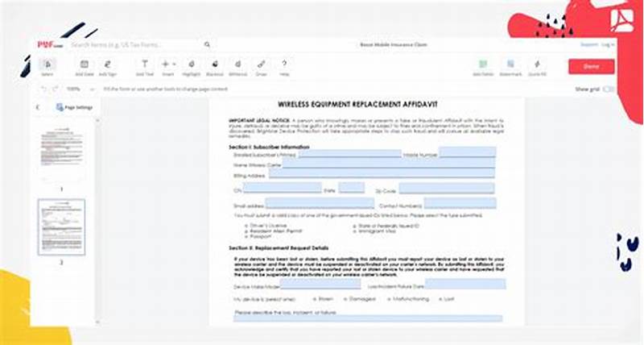Click the Mobile Number field

tap(468, 152)
